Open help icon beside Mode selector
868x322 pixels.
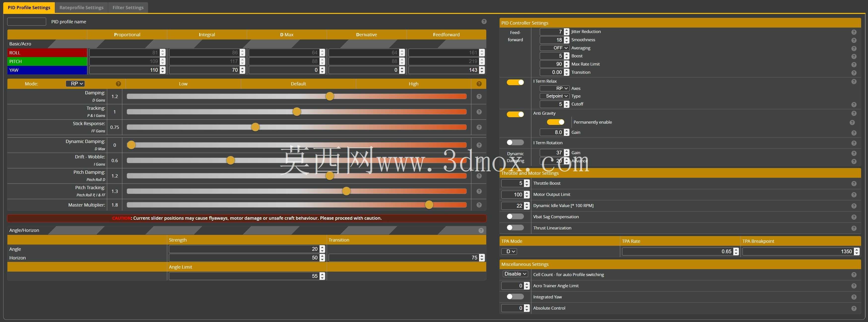(118, 84)
